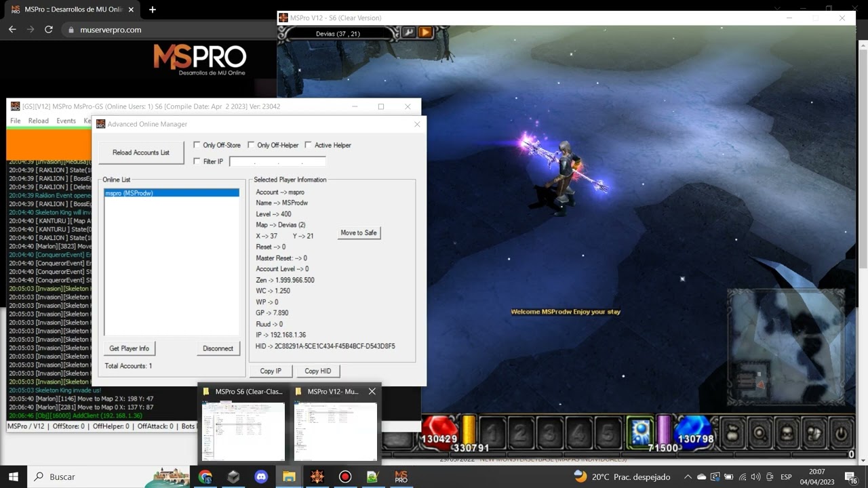Select skill slot 2 in the game bar
868x488 pixels.
point(521,433)
